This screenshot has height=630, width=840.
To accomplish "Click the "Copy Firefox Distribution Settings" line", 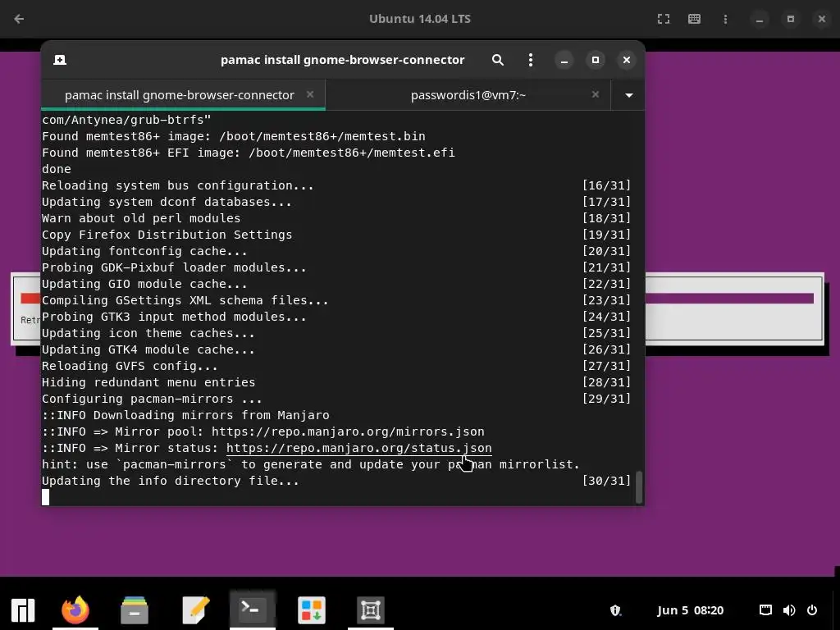I will coord(167,235).
